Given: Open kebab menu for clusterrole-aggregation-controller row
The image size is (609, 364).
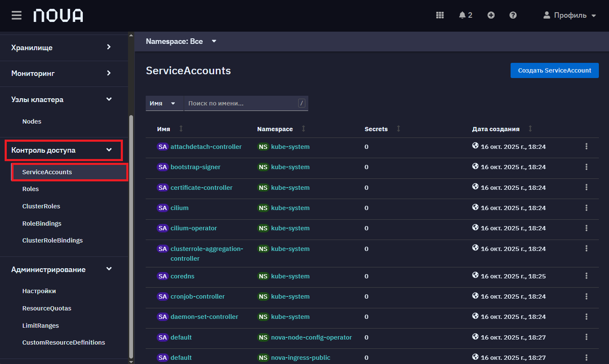Looking at the screenshot, I should click(x=586, y=248).
